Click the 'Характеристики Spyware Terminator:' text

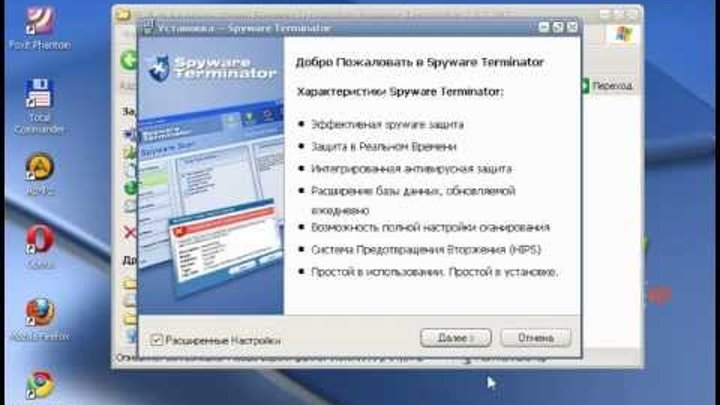[400, 92]
